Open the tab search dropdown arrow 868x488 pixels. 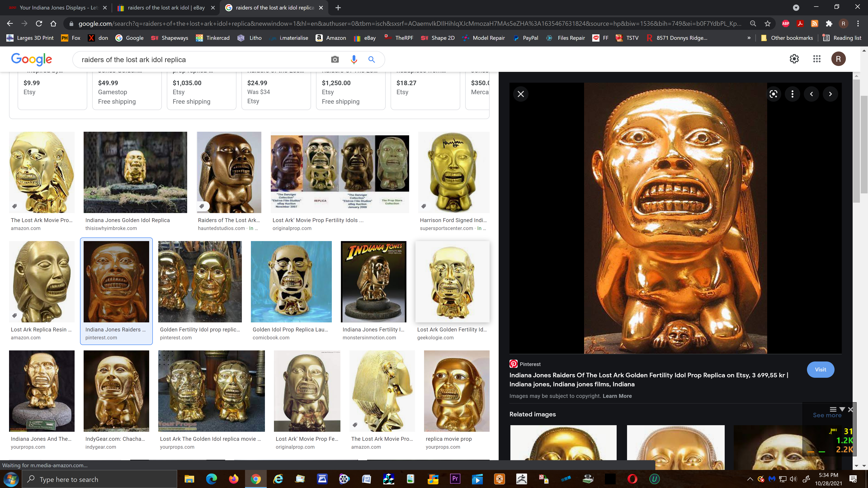pyautogui.click(x=796, y=7)
